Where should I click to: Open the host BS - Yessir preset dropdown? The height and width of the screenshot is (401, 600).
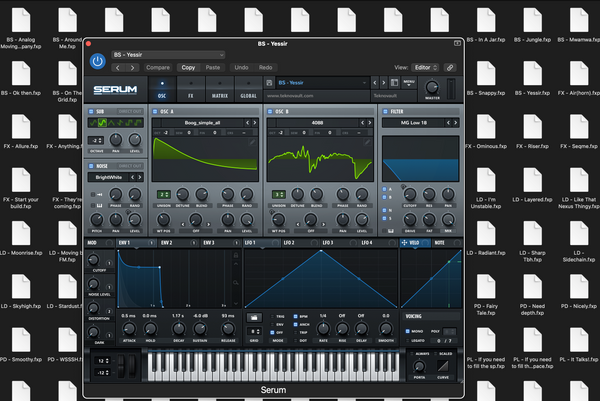(x=168, y=55)
